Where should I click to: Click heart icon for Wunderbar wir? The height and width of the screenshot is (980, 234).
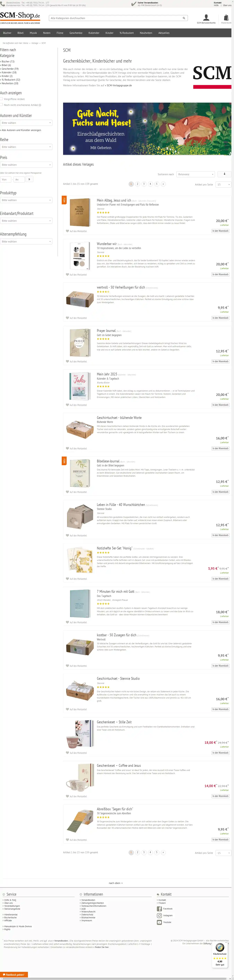click(67, 274)
